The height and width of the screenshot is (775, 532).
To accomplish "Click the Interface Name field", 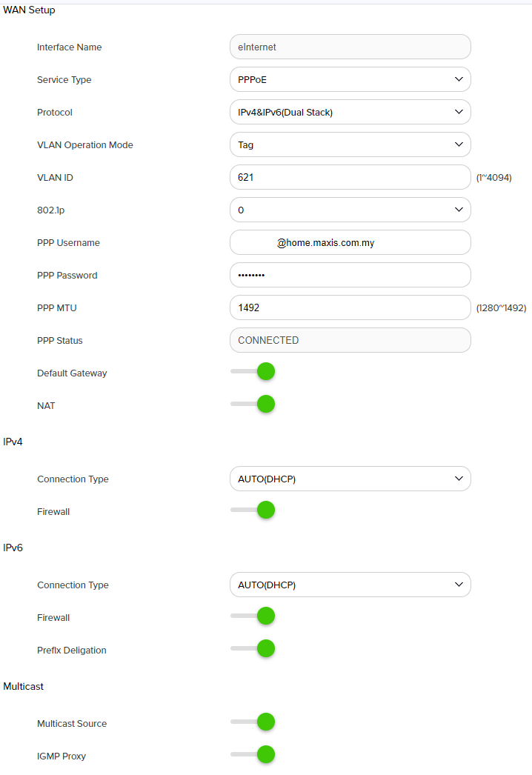I will (350, 47).
